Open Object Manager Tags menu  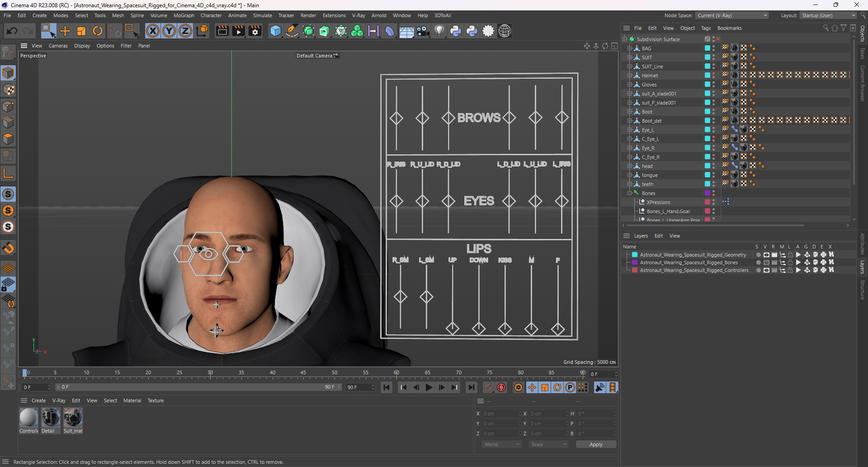coord(706,28)
